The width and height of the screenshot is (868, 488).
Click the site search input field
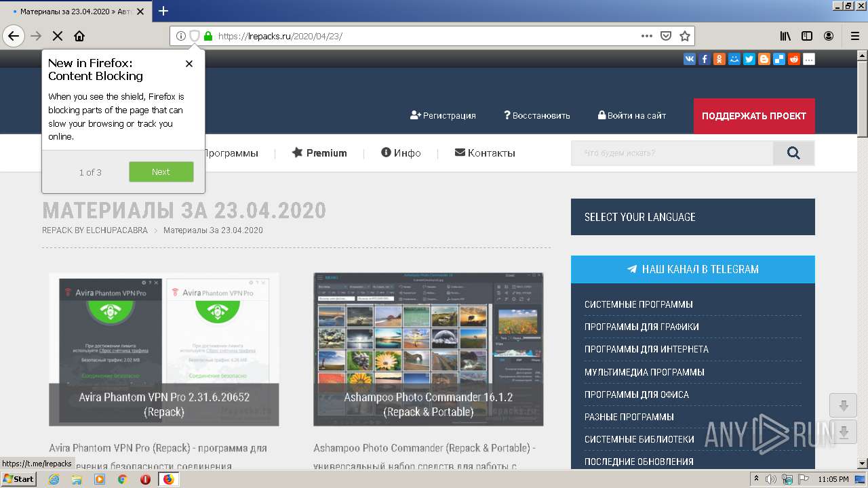click(x=672, y=153)
